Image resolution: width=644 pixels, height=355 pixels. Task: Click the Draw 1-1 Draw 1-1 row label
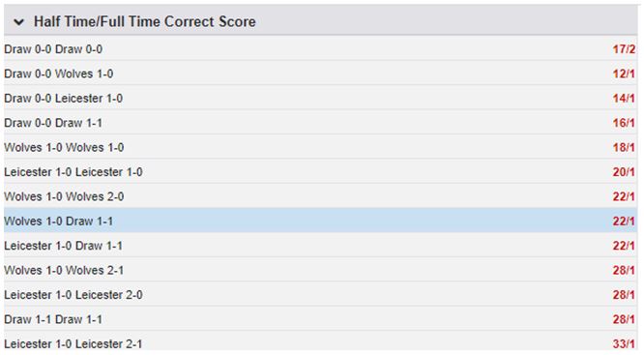pyautogui.click(x=53, y=319)
